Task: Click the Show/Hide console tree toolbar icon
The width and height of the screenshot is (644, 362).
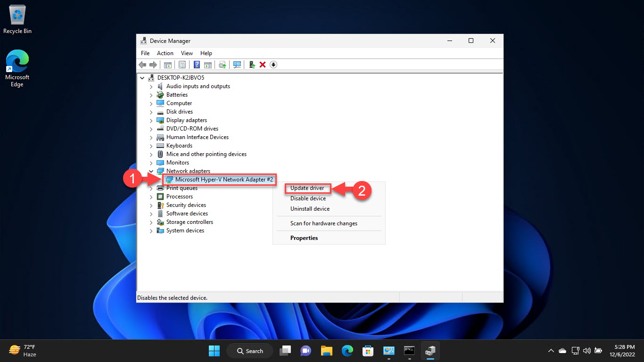Action: (168, 65)
